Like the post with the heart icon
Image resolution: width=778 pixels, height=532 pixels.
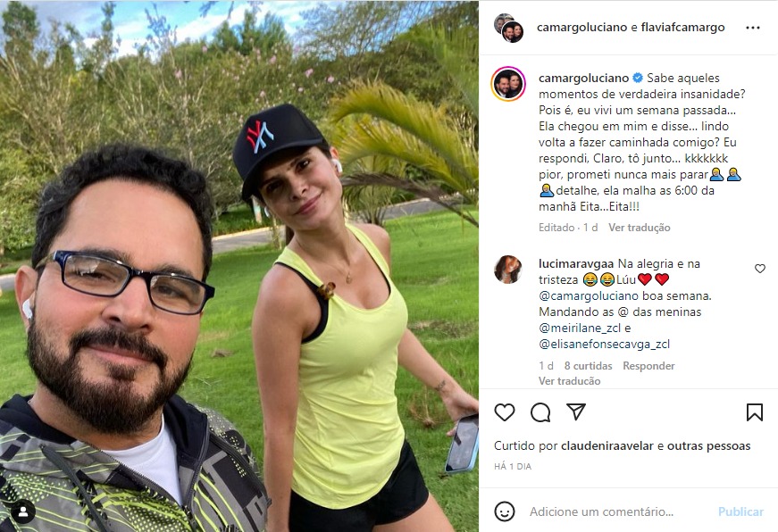[x=505, y=412]
